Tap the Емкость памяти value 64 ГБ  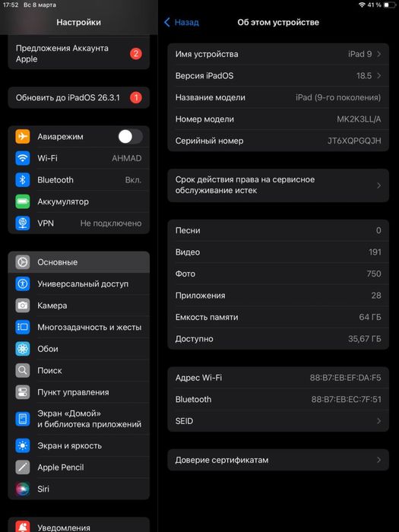[x=370, y=317]
